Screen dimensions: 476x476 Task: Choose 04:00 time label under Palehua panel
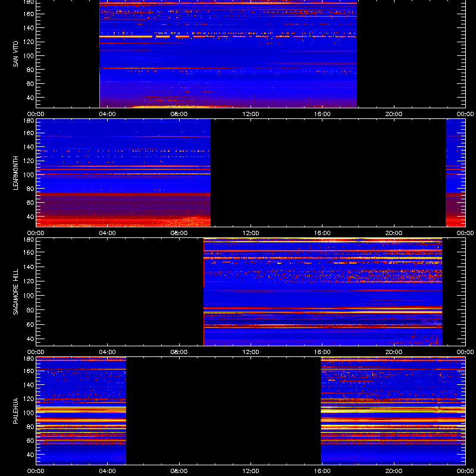(108, 471)
